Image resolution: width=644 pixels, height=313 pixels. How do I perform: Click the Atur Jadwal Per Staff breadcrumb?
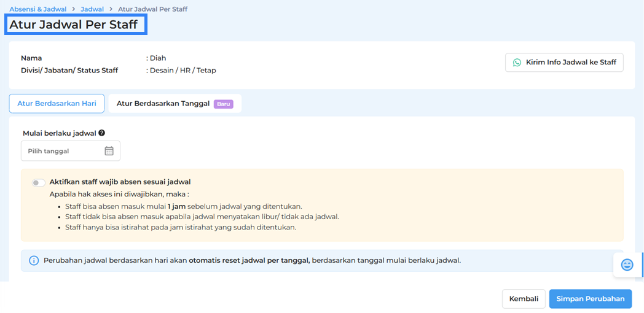152,10
